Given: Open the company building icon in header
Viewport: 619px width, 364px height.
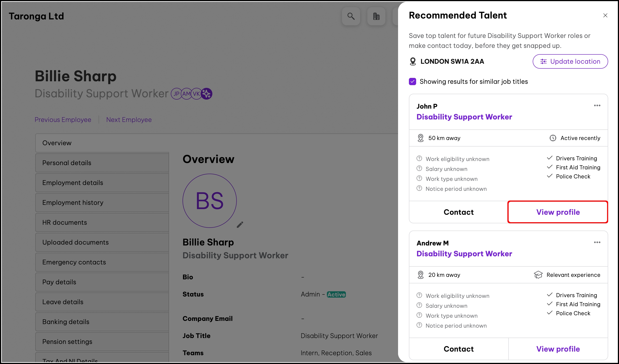Looking at the screenshot, I should pos(376,16).
